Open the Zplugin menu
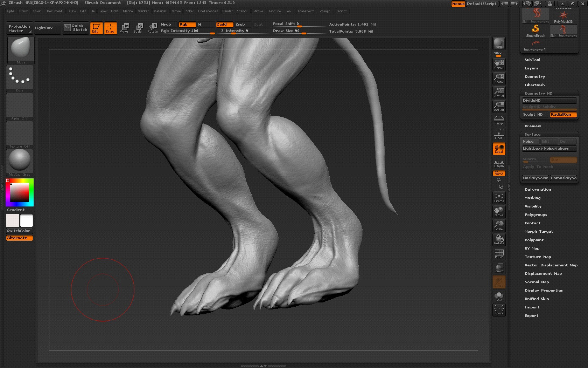The height and width of the screenshot is (368, 588). 325,11
